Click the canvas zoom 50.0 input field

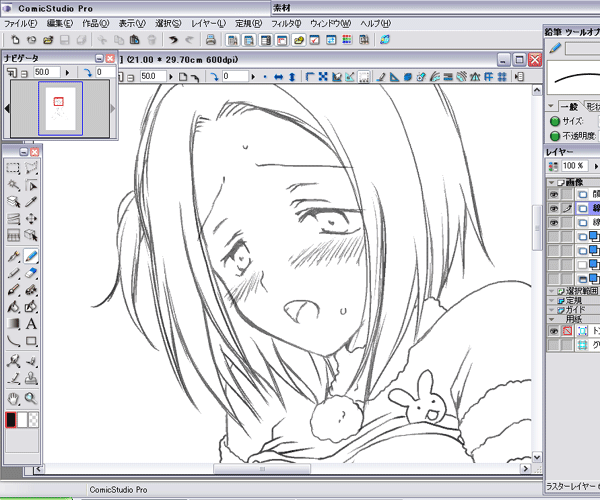(x=153, y=77)
